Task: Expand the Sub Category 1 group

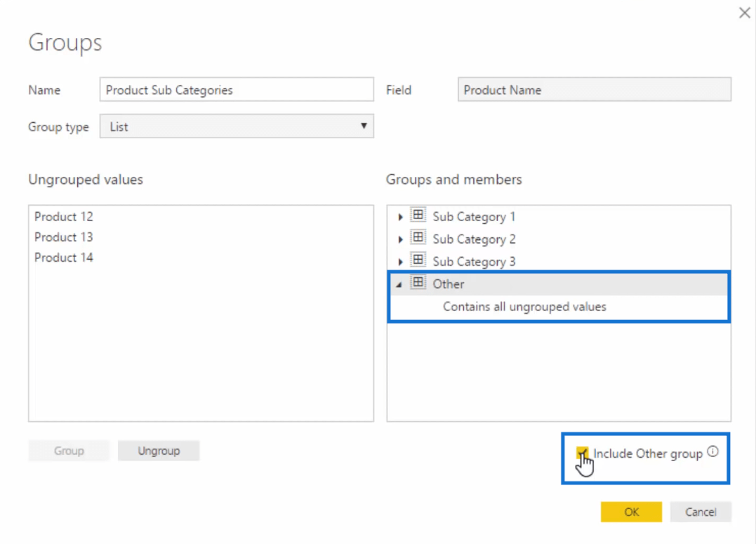Action: (400, 217)
